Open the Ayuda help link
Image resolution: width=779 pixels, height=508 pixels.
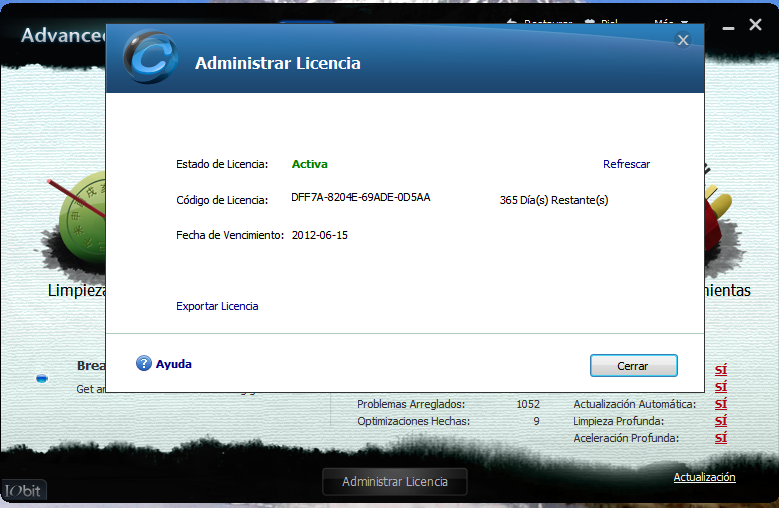point(173,364)
